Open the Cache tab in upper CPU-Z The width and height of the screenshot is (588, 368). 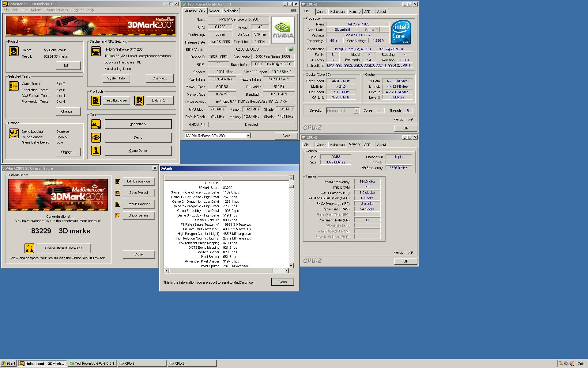tap(321, 12)
